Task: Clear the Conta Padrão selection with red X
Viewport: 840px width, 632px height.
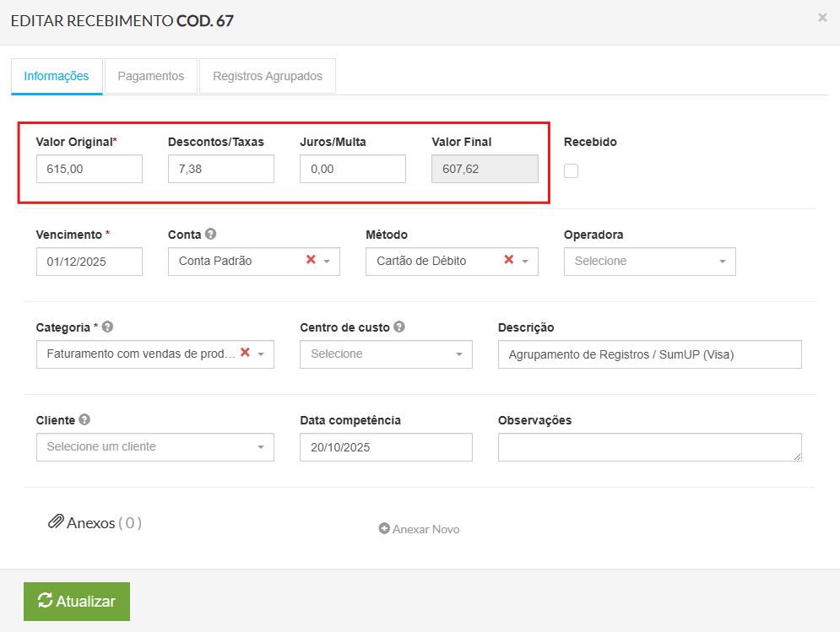Action: tap(311, 260)
